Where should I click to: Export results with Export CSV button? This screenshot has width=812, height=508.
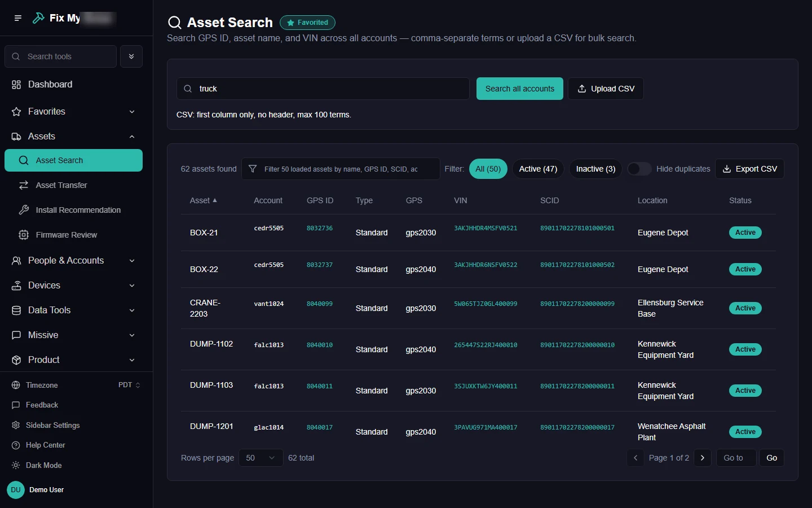749,169
